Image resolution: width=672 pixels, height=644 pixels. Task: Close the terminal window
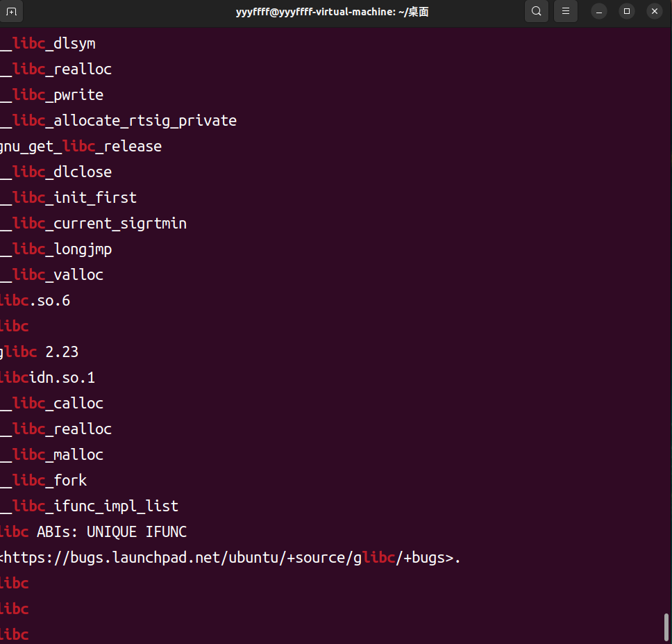[x=654, y=11]
